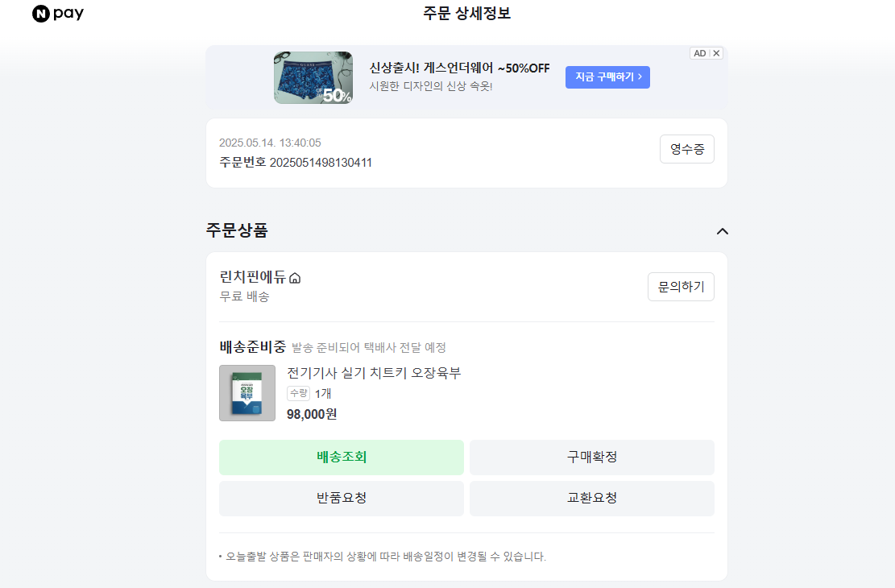Image resolution: width=895 pixels, height=588 pixels.
Task: Collapse the 주문상품 section
Action: [723, 231]
